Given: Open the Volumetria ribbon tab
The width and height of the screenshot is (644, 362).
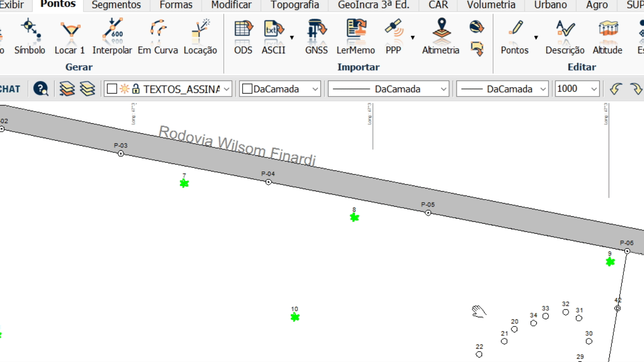Looking at the screenshot, I should 491,6.
